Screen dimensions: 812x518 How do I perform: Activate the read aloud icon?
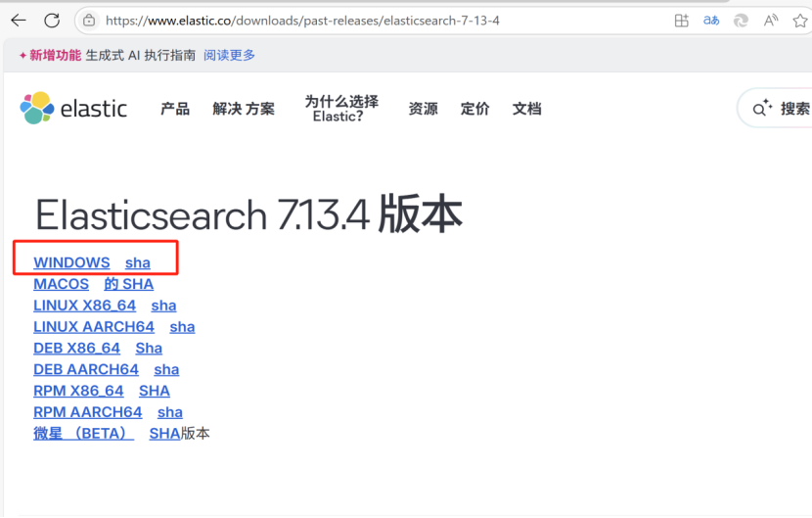[771, 21]
